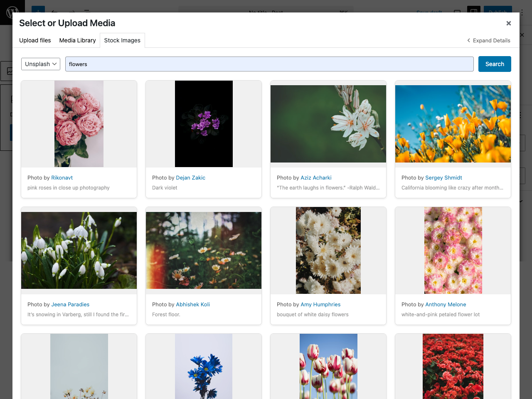The width and height of the screenshot is (532, 399).
Task: Switch to the Media Library tab
Action: 77,40
